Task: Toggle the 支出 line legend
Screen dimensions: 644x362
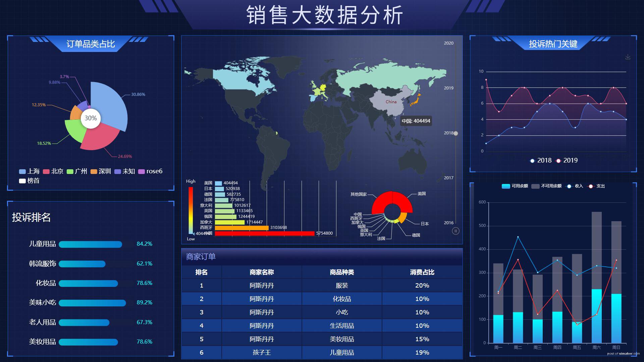Action: [x=596, y=186]
